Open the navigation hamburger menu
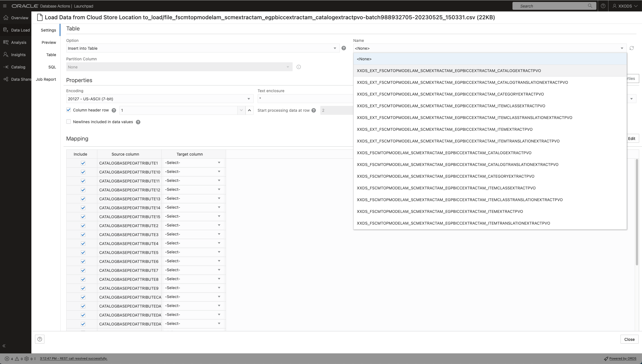The width and height of the screenshot is (642, 364). pos(4,6)
